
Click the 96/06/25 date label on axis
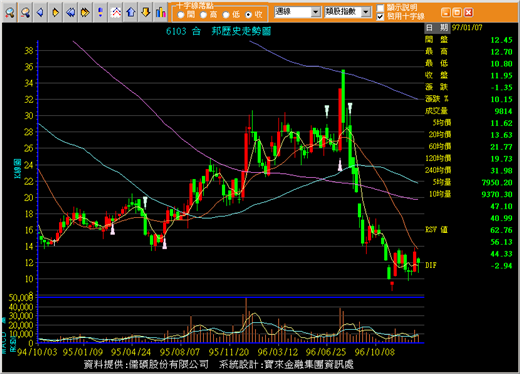tap(326, 352)
